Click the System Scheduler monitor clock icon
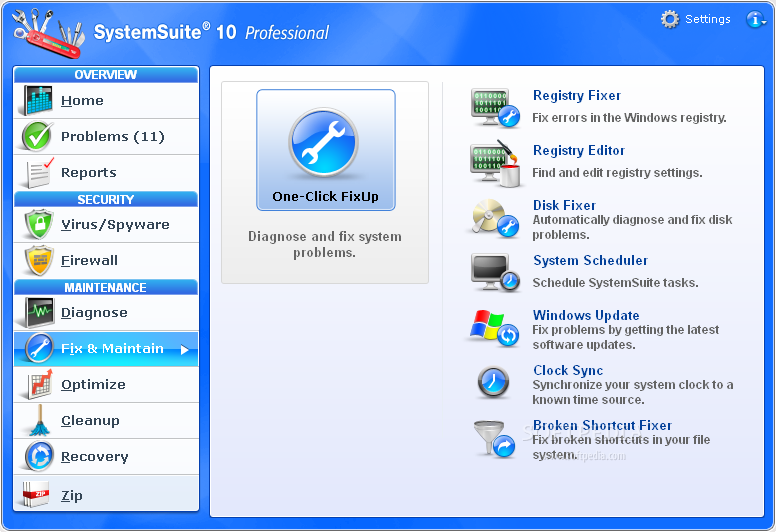The height and width of the screenshot is (532, 776). click(x=495, y=273)
